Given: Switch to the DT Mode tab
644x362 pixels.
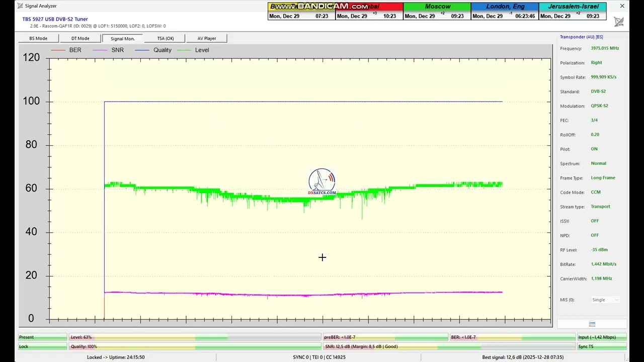Looking at the screenshot, I should point(80,38).
